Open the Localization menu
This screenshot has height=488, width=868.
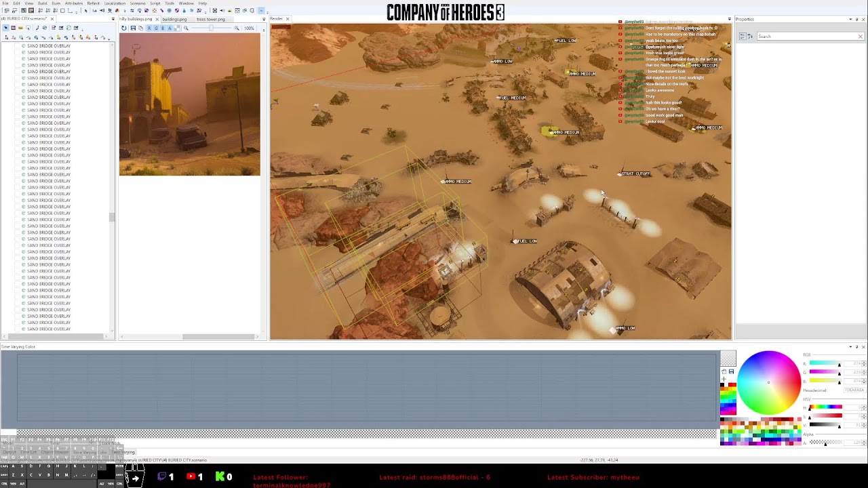click(115, 3)
